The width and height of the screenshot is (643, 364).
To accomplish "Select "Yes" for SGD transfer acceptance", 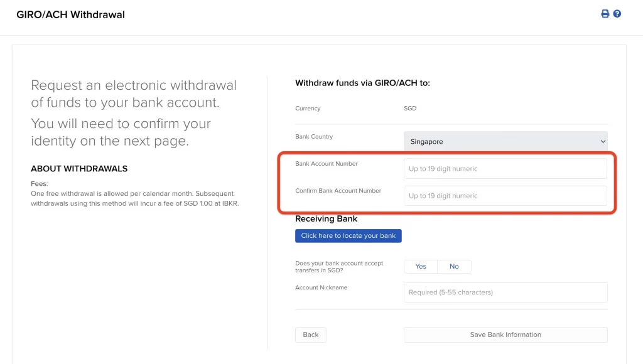I will point(419,266).
